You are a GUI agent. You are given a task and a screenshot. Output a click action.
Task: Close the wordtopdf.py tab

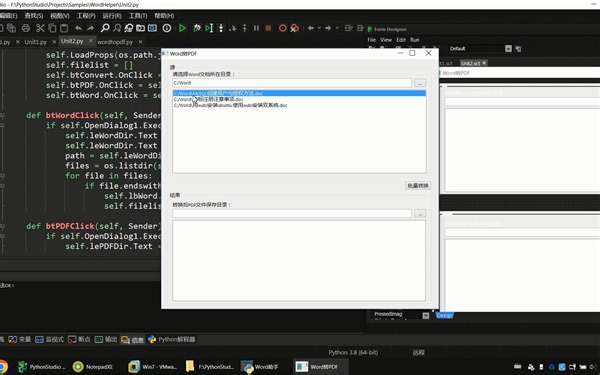point(140,42)
